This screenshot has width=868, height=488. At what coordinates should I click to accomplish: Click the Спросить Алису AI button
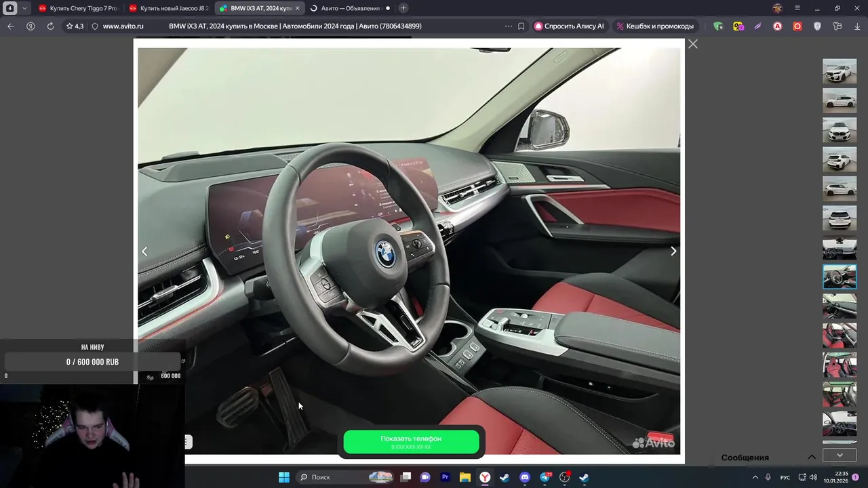[569, 26]
